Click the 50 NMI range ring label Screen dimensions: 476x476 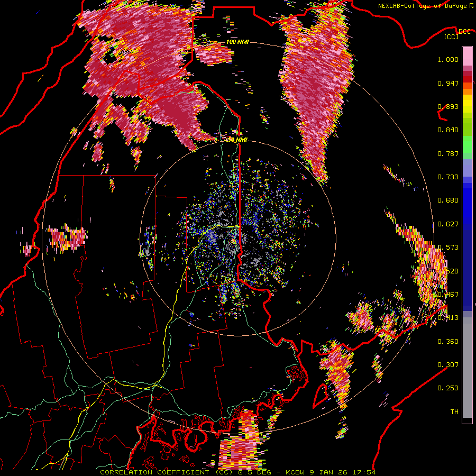237,140
